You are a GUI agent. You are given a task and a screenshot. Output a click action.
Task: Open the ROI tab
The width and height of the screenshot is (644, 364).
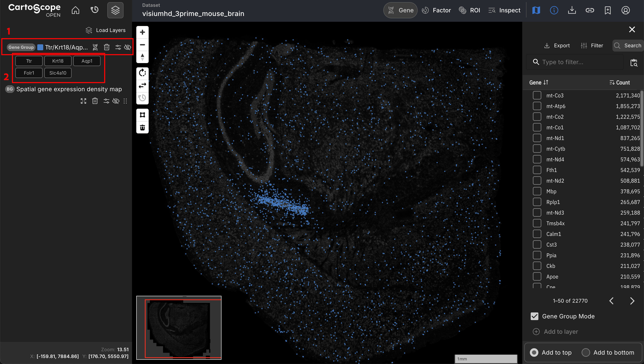[x=470, y=10]
